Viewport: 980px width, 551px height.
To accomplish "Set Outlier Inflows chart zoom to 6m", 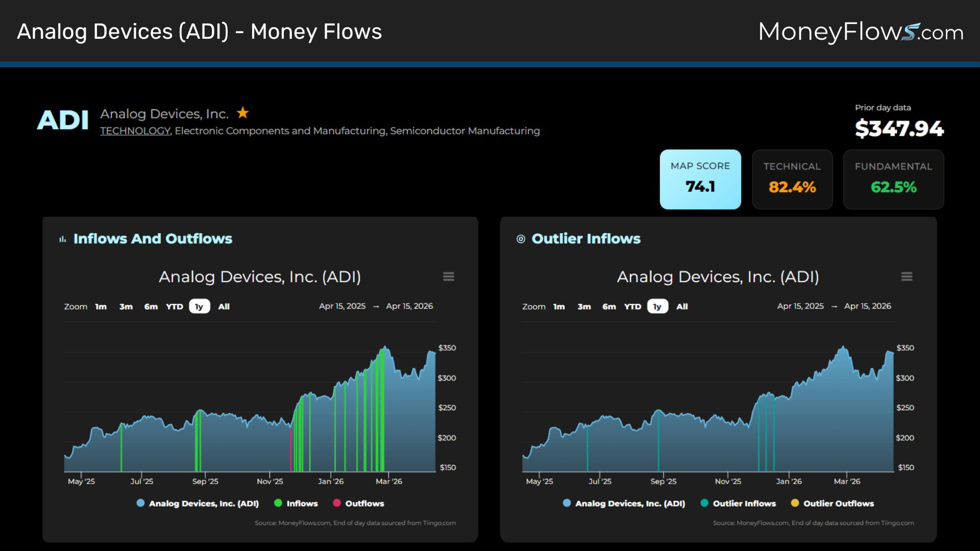I will pos(608,307).
